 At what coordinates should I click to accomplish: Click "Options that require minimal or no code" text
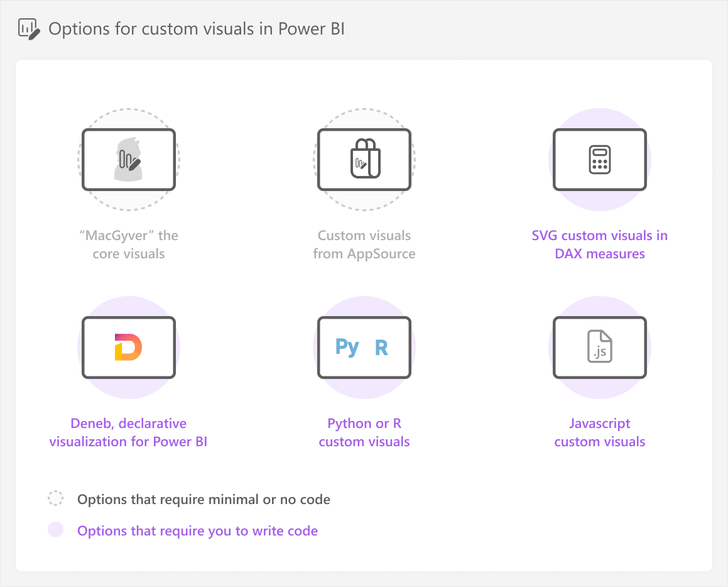(x=204, y=499)
